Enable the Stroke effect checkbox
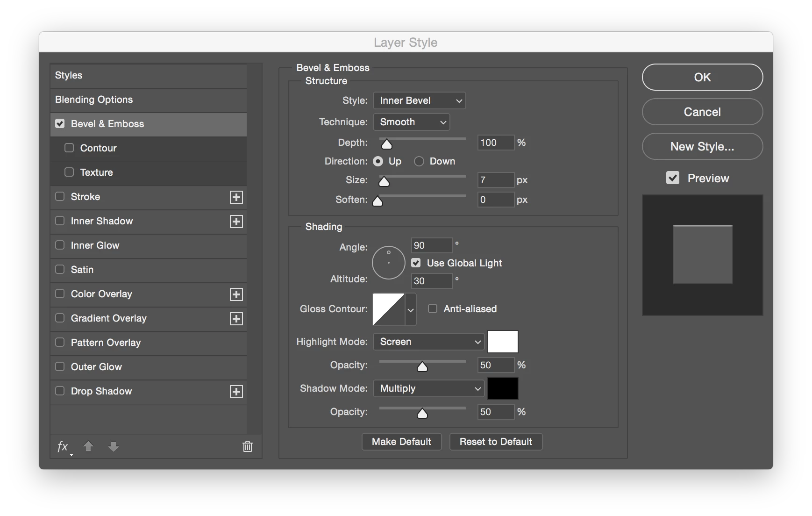This screenshot has width=812, height=516. [60, 196]
